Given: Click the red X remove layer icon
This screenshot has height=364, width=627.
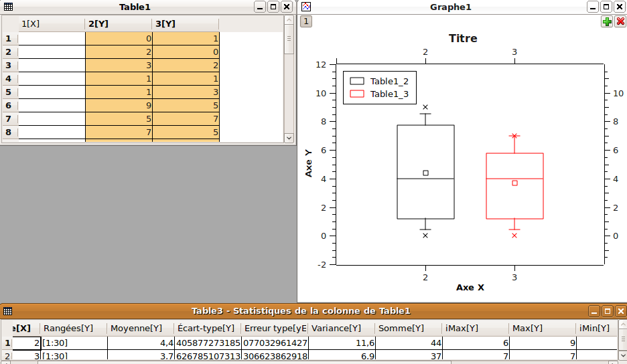Looking at the screenshot, I should pyautogui.click(x=620, y=21).
